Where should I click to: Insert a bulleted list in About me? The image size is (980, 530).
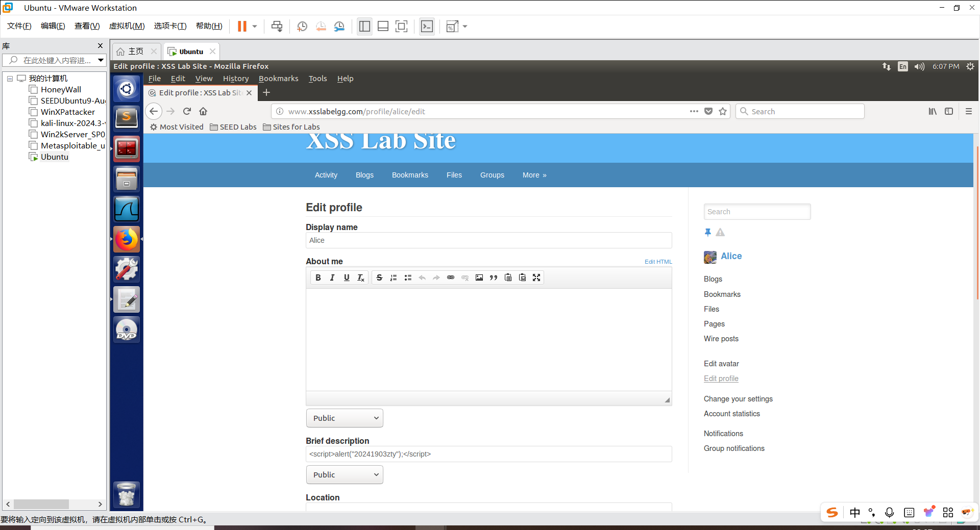tap(408, 277)
